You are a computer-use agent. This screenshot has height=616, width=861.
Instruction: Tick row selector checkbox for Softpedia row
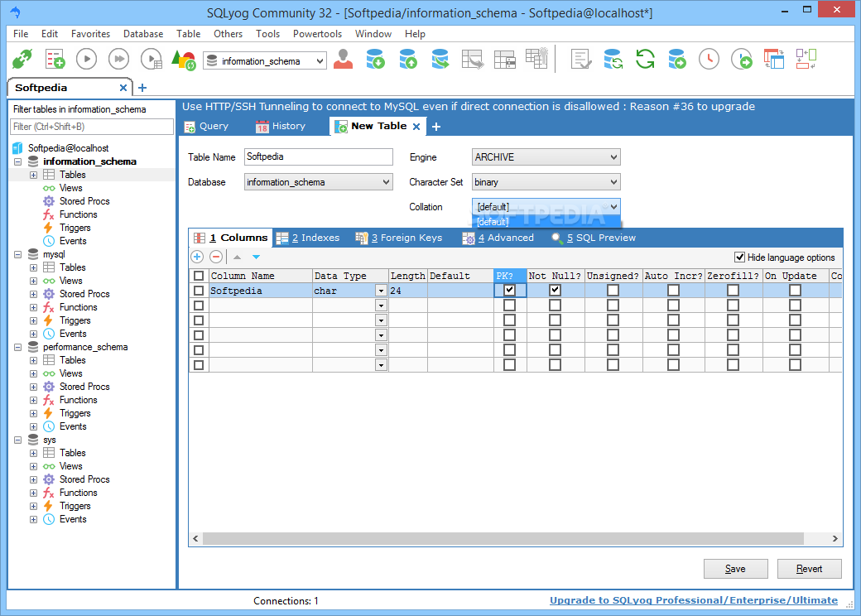click(x=199, y=291)
